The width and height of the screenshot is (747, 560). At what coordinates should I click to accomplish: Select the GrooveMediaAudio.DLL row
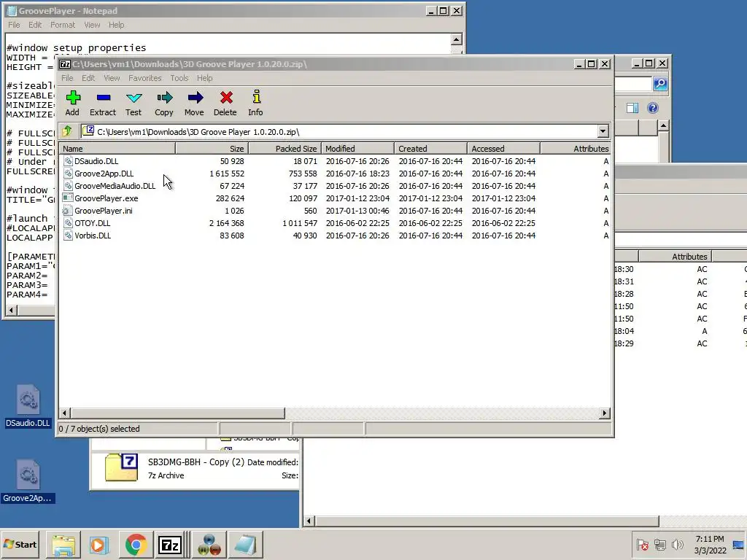[x=334, y=186]
